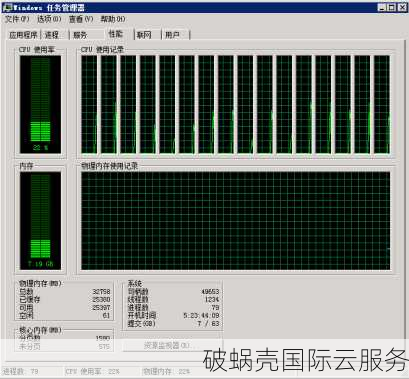Open the 文件(F) menu

coord(17,19)
